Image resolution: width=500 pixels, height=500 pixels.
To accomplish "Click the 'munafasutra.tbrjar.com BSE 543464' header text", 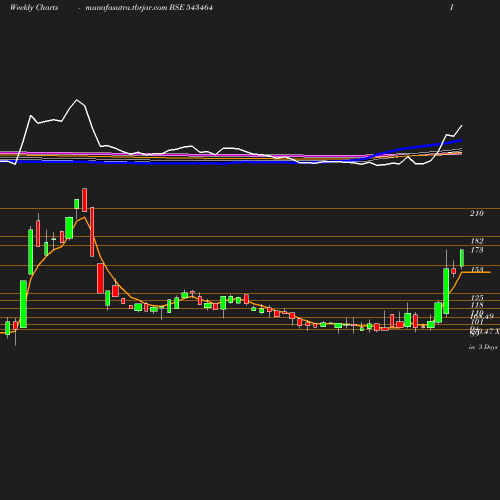I will pos(149,7).
